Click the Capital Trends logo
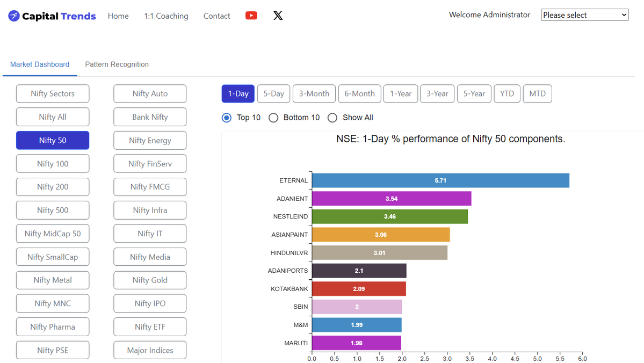This screenshot has width=644, height=363. (52, 16)
